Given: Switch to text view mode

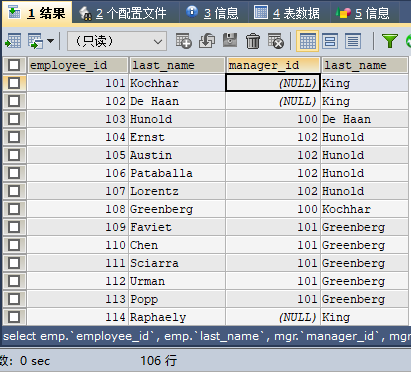Looking at the screenshot, I should tap(353, 41).
